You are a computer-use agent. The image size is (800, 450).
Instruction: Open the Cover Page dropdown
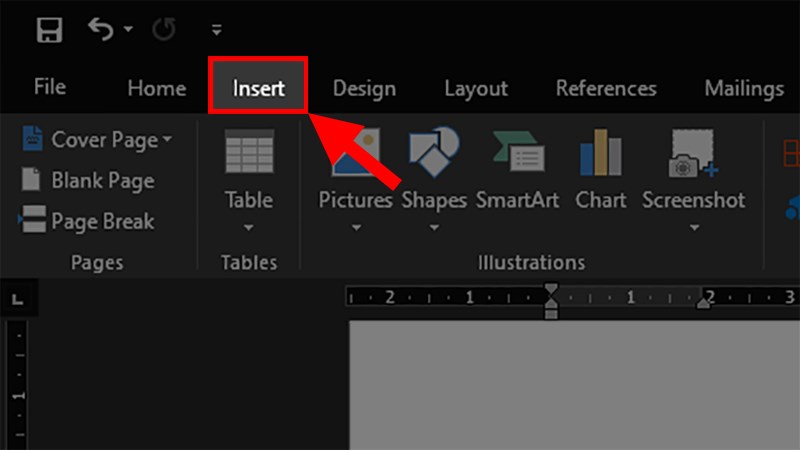166,140
